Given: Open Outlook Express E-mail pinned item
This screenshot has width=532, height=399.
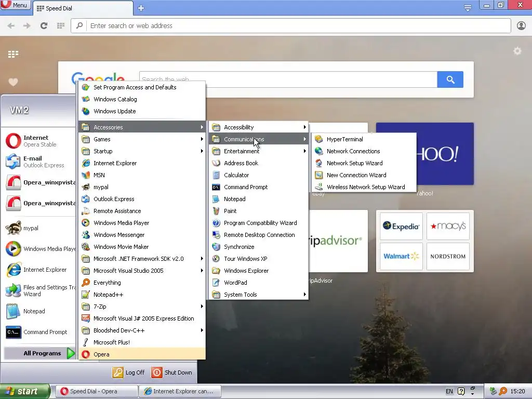Looking at the screenshot, I should point(38,162).
